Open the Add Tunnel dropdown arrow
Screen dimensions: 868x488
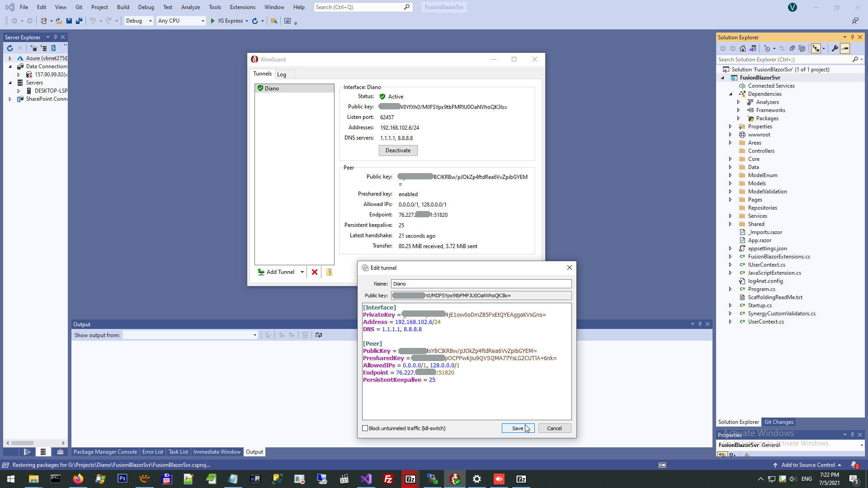click(x=302, y=272)
